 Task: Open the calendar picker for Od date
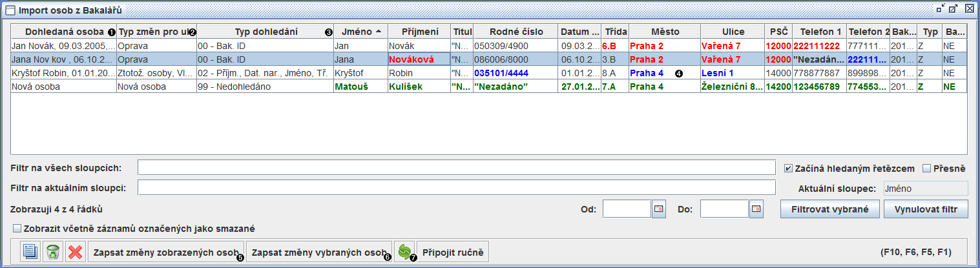(658, 209)
